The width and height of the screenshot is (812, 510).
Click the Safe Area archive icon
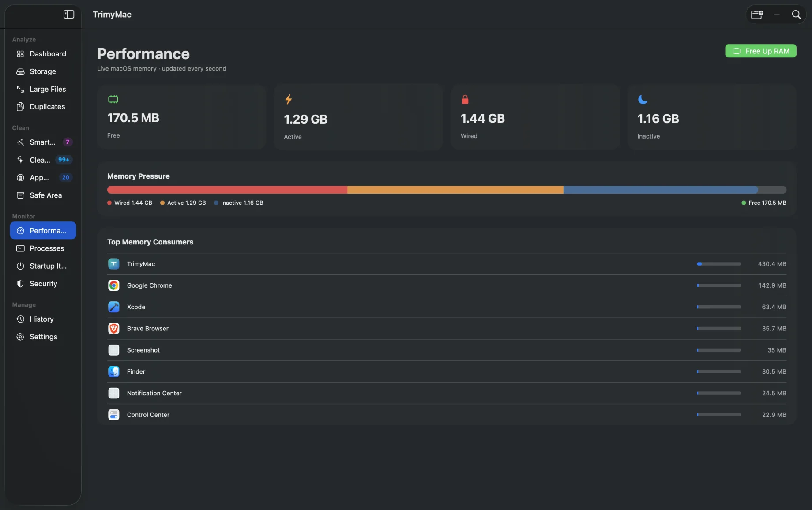coord(20,195)
